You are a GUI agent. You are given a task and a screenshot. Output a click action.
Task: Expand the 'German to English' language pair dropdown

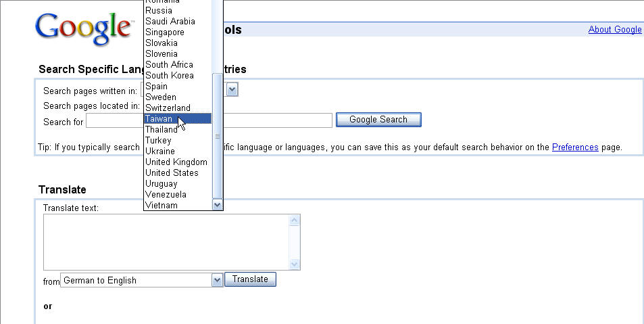(218, 281)
